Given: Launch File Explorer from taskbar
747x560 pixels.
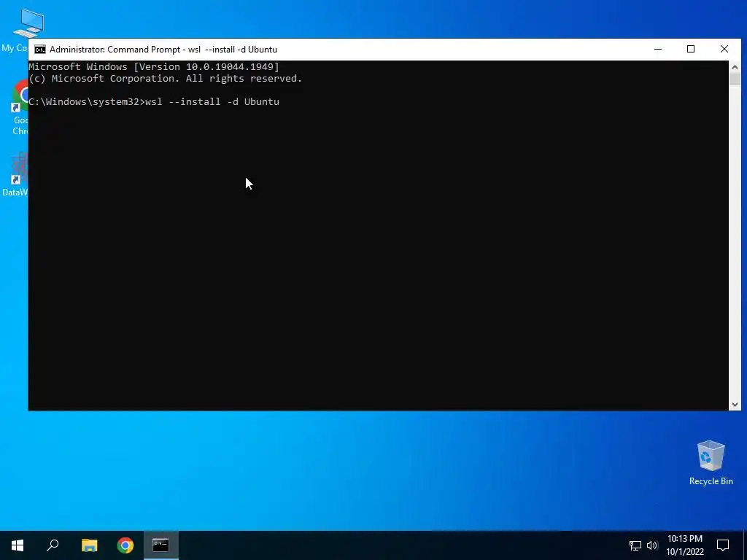Looking at the screenshot, I should [x=89, y=545].
